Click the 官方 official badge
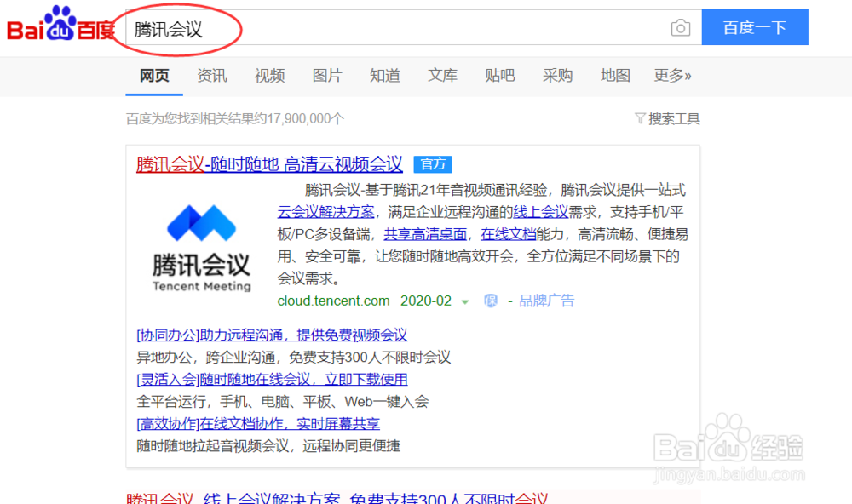 (x=433, y=164)
